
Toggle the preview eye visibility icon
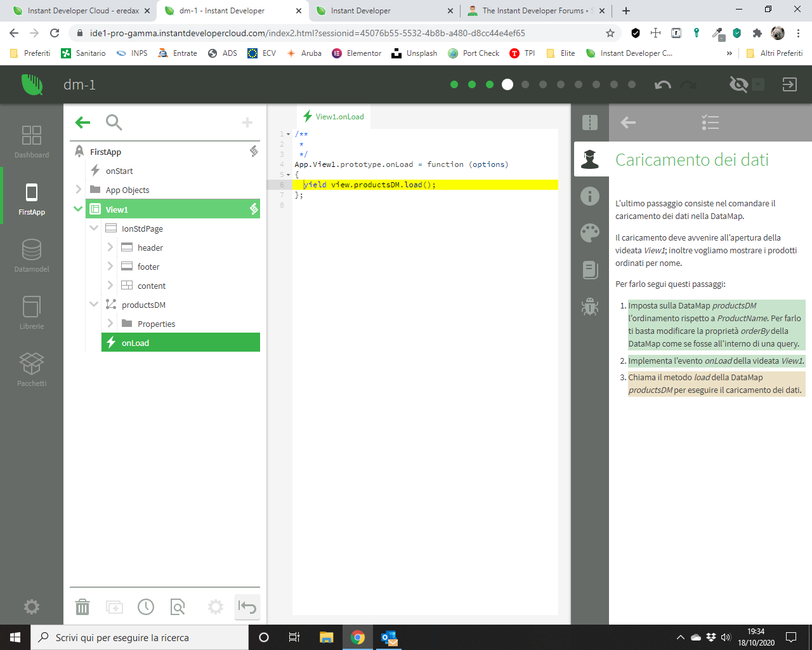739,84
